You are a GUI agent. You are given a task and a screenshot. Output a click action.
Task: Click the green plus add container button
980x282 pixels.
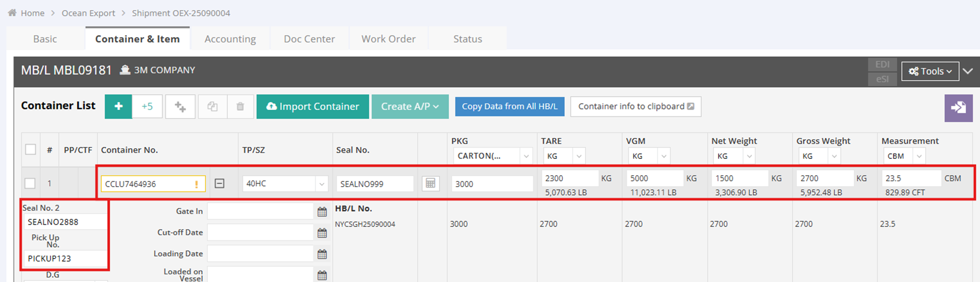pos(118,106)
